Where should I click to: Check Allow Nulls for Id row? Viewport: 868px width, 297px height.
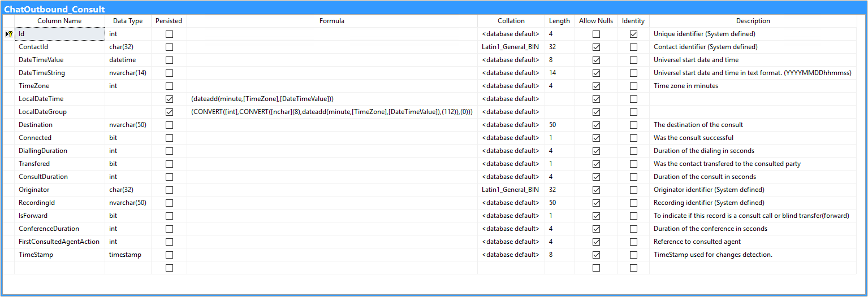[x=596, y=34]
